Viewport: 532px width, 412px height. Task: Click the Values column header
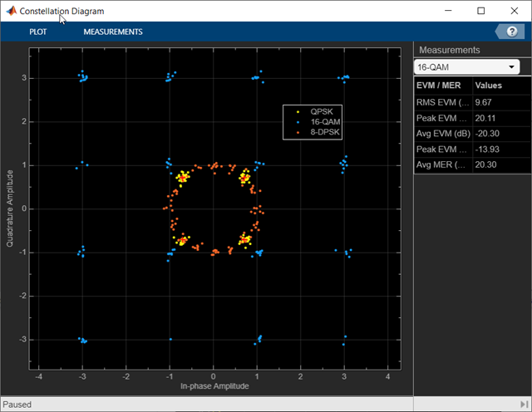tap(489, 85)
